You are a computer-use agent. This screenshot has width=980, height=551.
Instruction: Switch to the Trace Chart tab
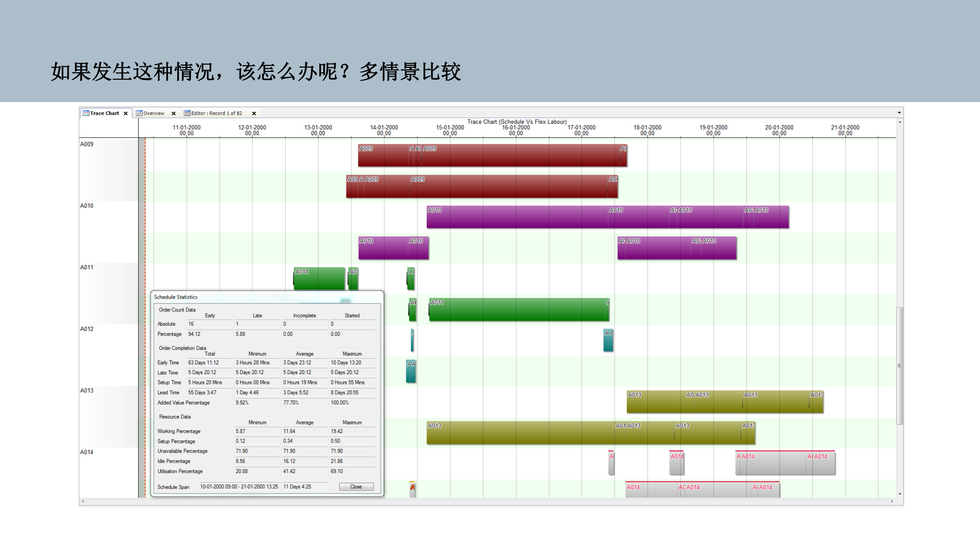coord(104,113)
